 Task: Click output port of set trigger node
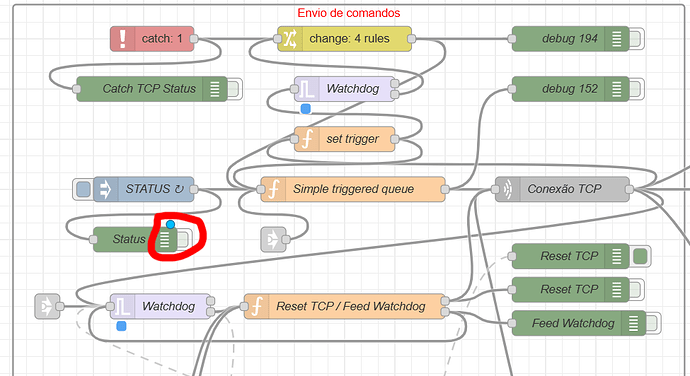[395, 139]
